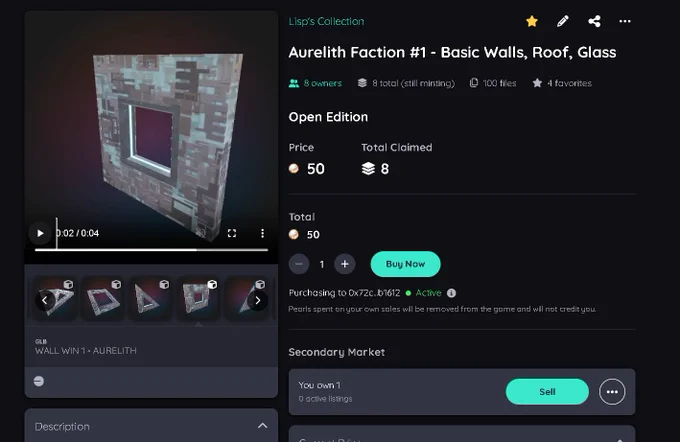Open Lisp's Collection link
Image resolution: width=680 pixels, height=442 pixels.
[326, 21]
